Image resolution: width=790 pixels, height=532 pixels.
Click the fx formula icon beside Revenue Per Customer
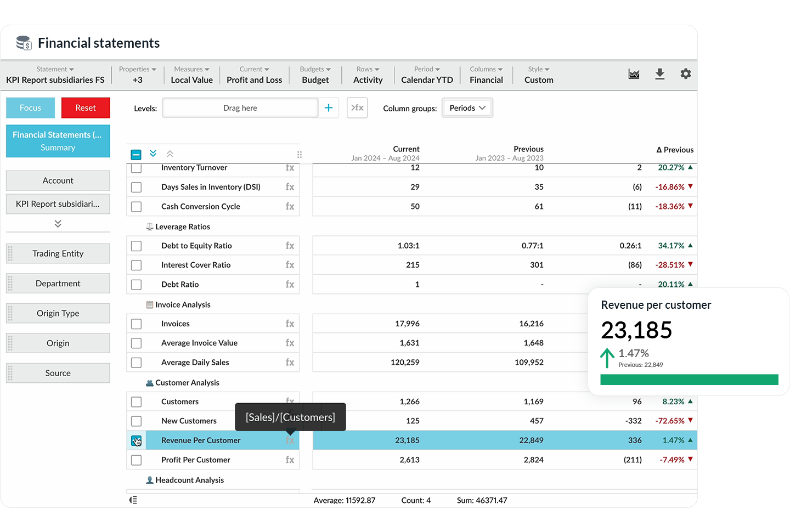pos(290,440)
